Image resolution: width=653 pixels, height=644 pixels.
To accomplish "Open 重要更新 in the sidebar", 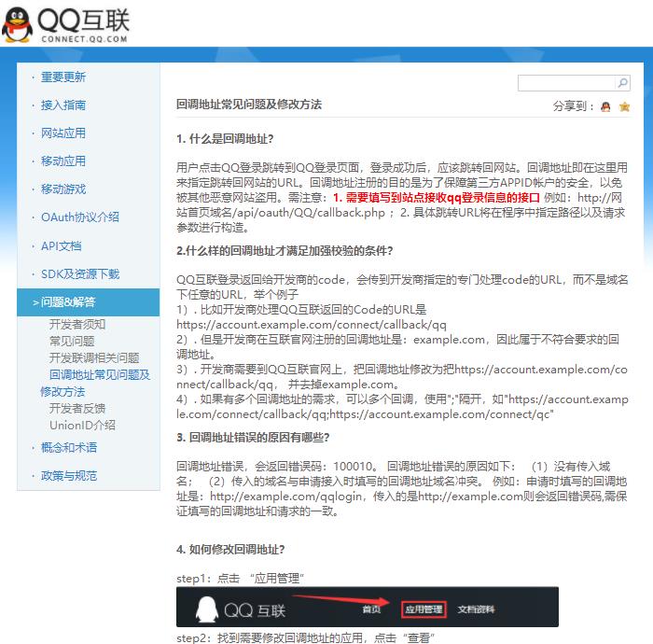I will point(63,77).
